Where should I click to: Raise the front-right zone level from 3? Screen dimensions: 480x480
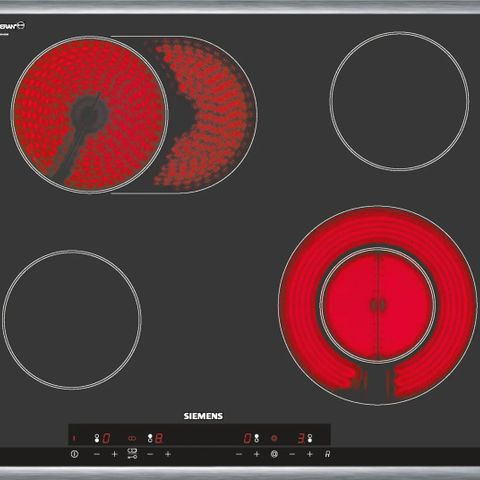tap(310, 454)
